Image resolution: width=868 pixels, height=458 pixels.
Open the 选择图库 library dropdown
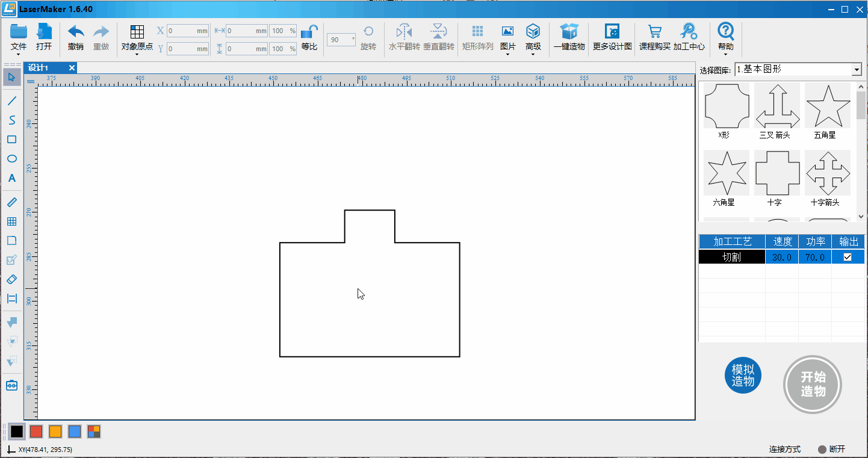(x=798, y=70)
